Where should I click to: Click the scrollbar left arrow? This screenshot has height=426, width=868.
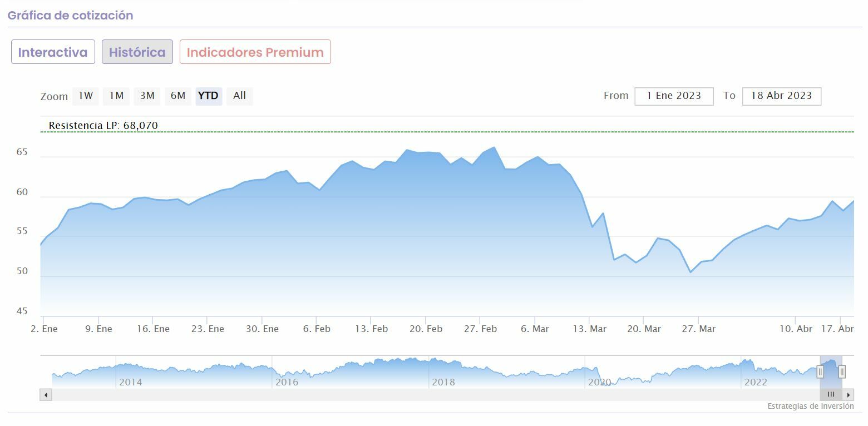click(x=46, y=395)
